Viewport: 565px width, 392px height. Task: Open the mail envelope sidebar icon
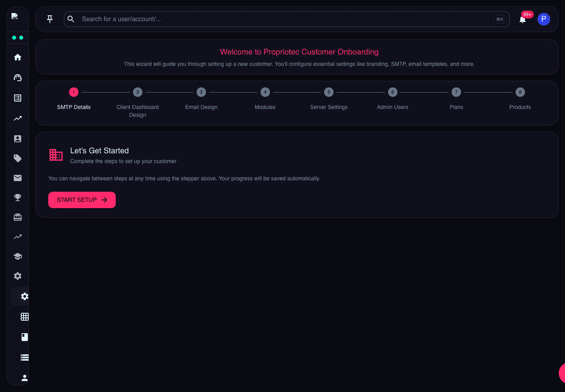point(18,178)
